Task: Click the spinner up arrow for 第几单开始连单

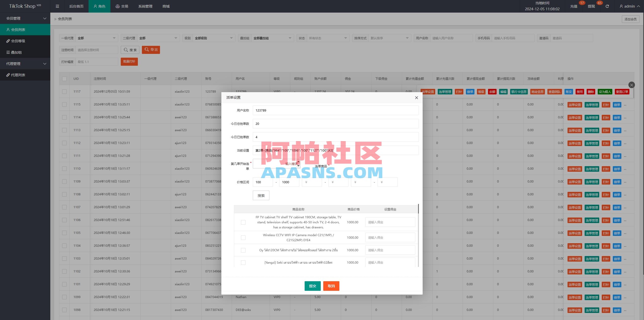Action: (298, 161)
